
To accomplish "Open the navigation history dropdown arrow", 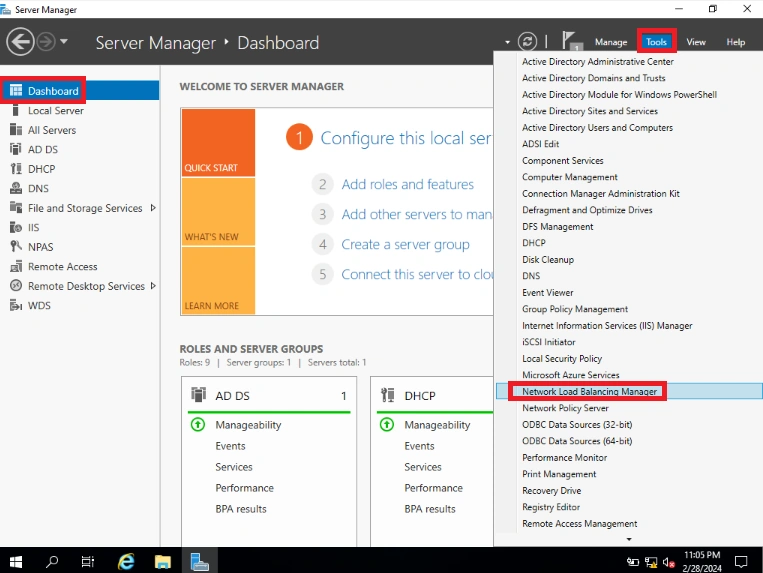I will tap(64, 41).
